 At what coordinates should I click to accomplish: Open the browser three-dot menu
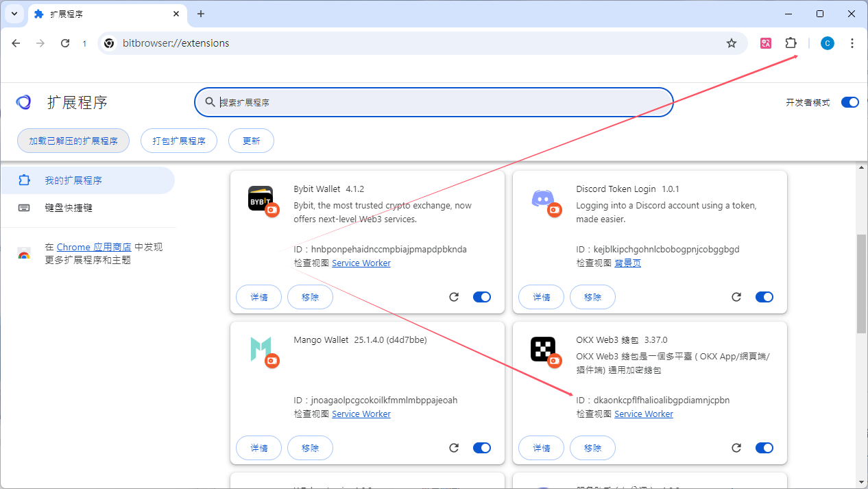pos(852,43)
